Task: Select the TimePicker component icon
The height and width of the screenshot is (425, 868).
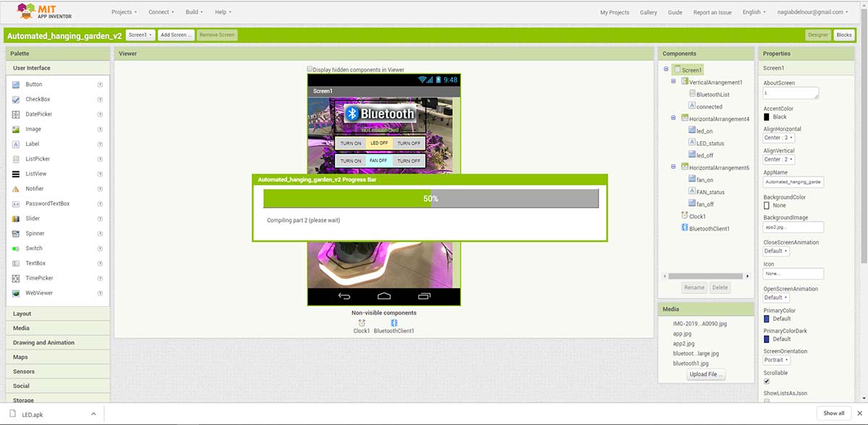Action: [17, 278]
